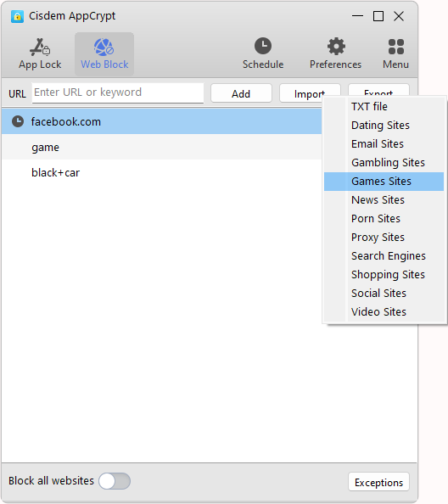
Task: Open the Import dropdown button
Action: point(310,93)
